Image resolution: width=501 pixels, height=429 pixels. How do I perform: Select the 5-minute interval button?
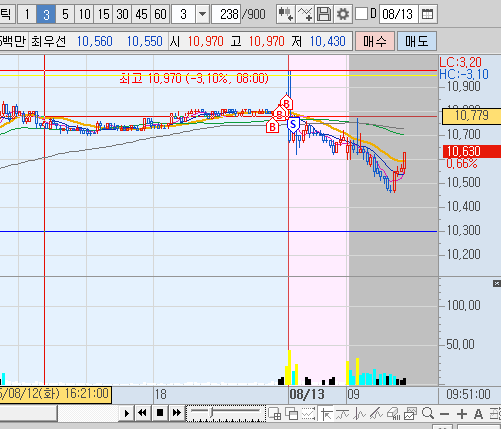coord(65,14)
